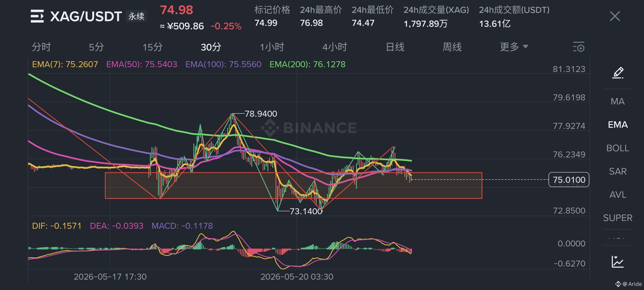Click the -0.25% price change
Image resolution: width=644 pixels, height=290 pixels.
tap(226, 26)
